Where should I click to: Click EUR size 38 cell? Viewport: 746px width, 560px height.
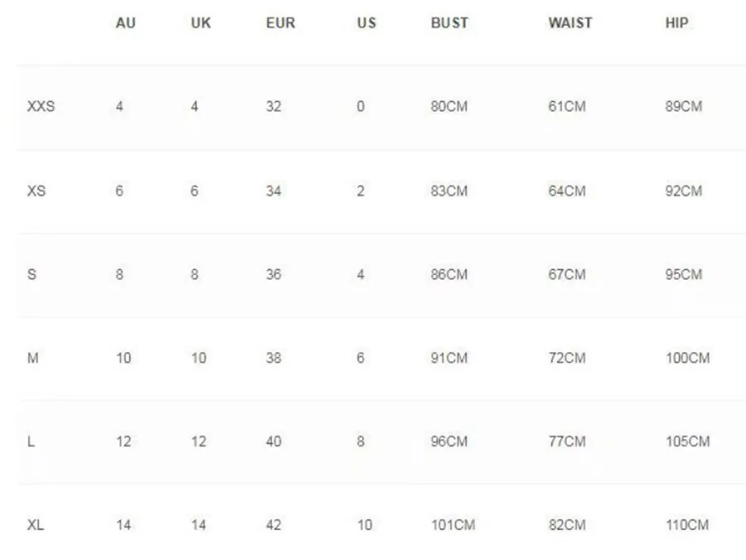(274, 358)
